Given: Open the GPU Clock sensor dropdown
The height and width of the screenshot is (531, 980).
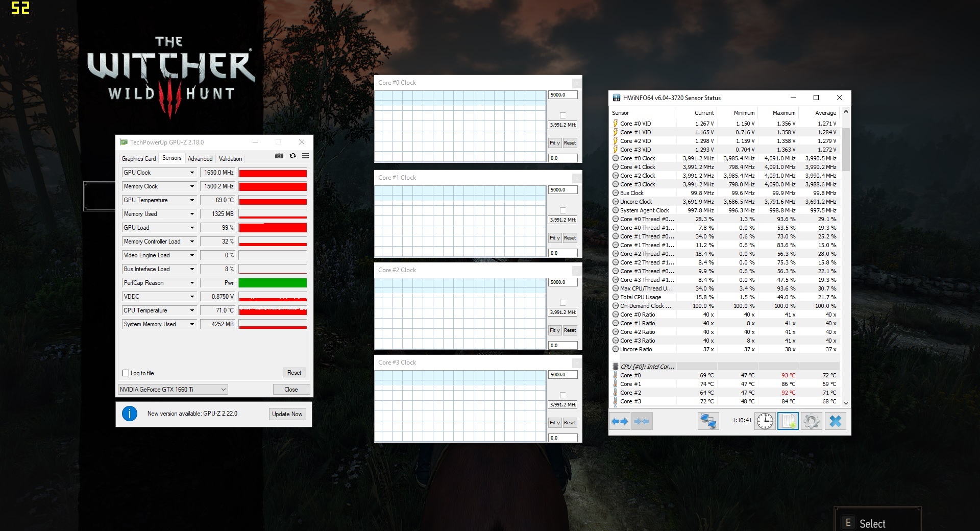Looking at the screenshot, I should tap(192, 173).
